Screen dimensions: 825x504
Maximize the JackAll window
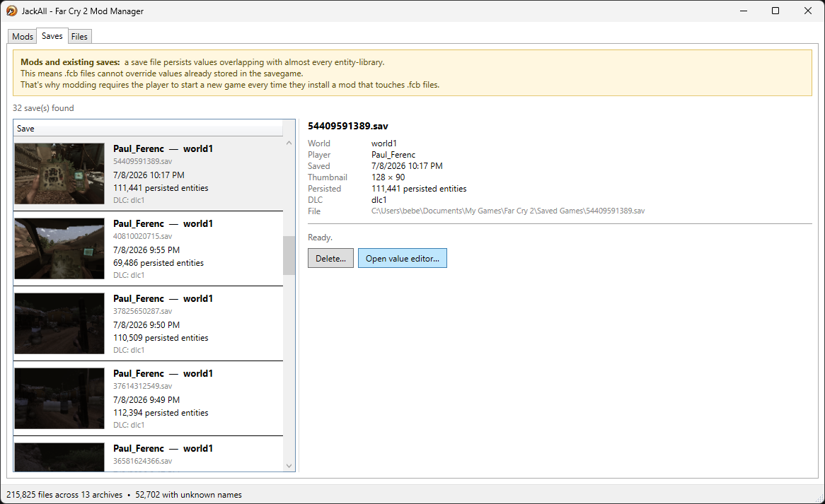pos(775,11)
